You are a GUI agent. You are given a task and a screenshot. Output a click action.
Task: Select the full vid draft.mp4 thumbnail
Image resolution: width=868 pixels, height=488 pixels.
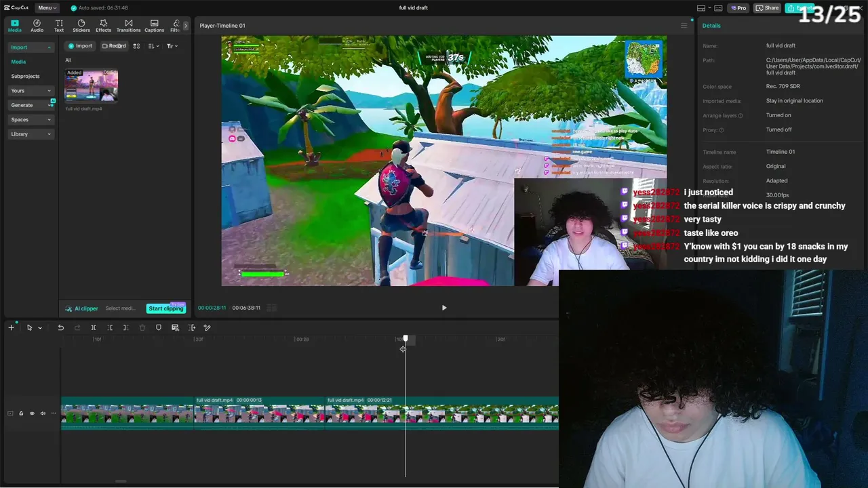click(91, 85)
